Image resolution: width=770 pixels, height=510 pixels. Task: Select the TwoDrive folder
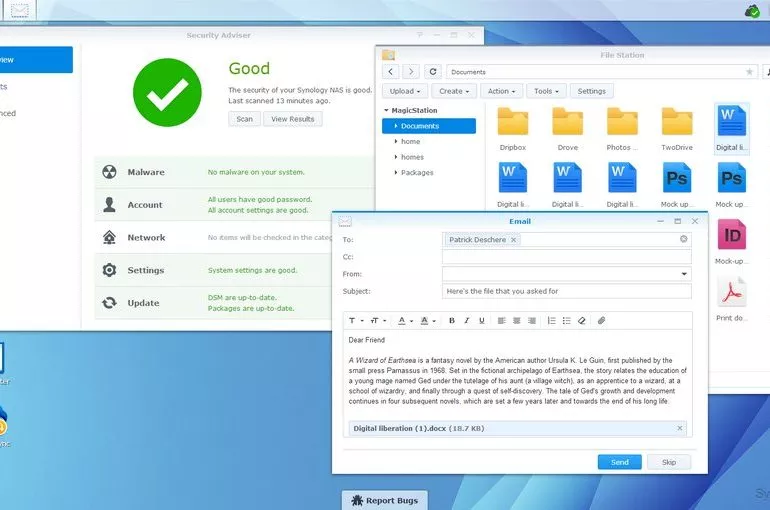(x=677, y=129)
